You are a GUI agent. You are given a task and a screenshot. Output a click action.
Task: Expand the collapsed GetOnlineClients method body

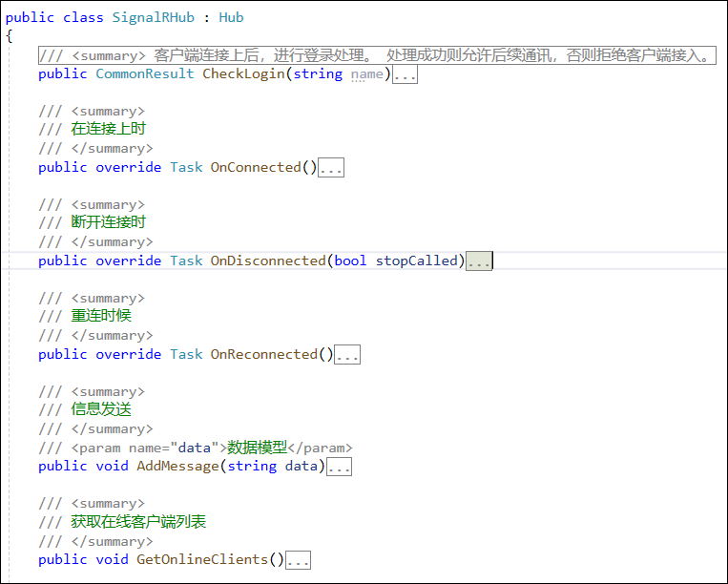[298, 560]
